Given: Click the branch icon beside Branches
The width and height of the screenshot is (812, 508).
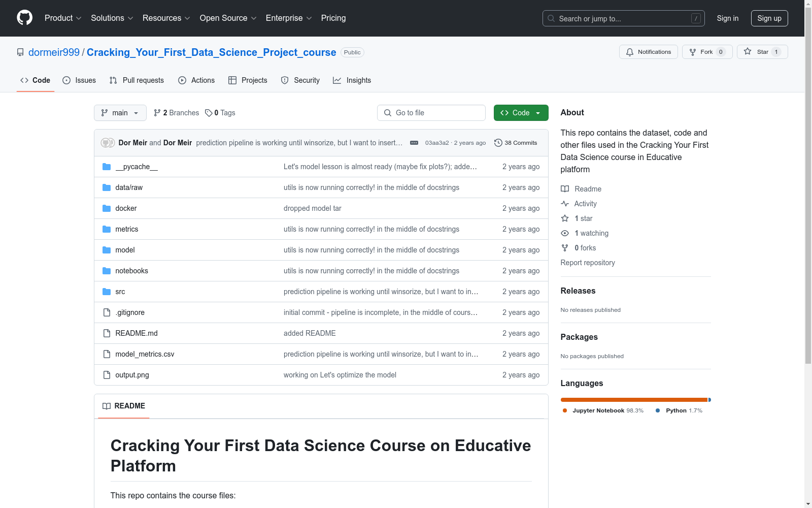Looking at the screenshot, I should 157,113.
